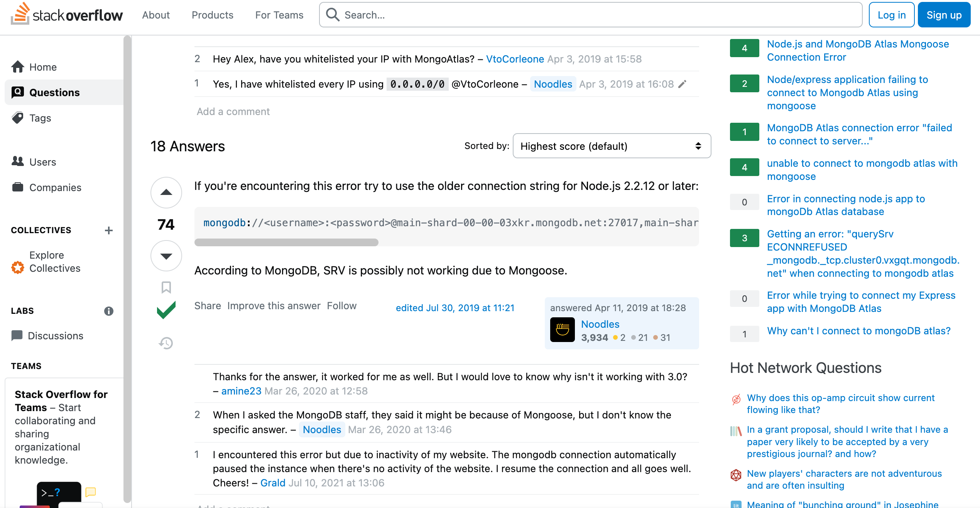Open 'Node.js and MongoDB Atlas Mongoose Connection Error'
Viewport: 980px width, 508px height.
pyautogui.click(x=858, y=51)
